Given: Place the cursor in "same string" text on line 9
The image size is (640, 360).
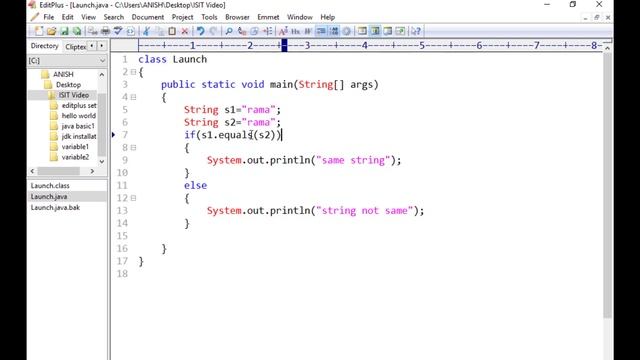Looking at the screenshot, I should click(353, 160).
